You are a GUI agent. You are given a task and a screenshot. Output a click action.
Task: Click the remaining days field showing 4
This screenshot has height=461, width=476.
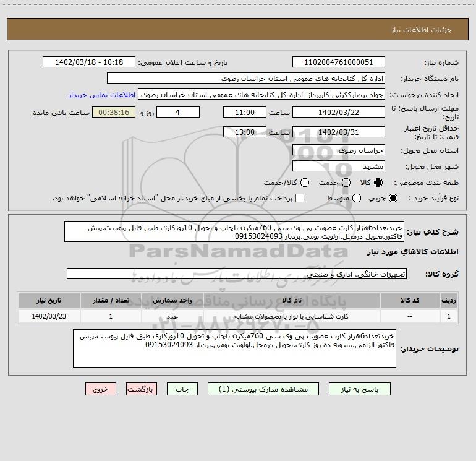click(x=178, y=112)
